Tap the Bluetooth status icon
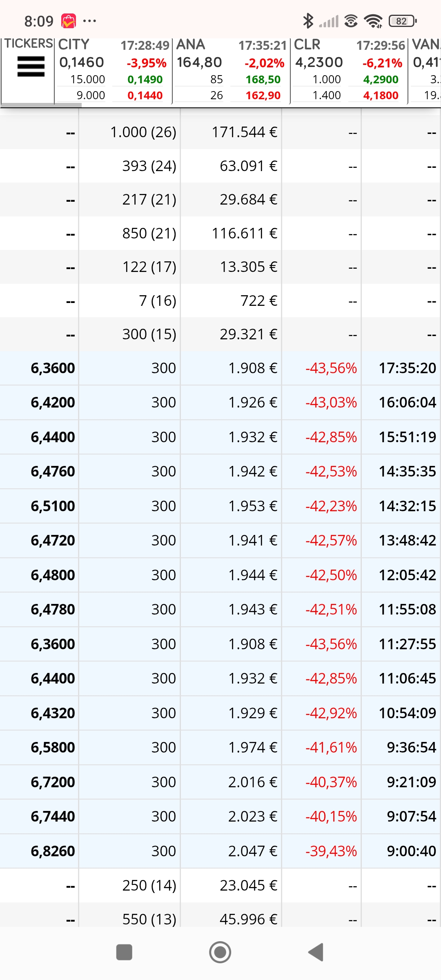Screen dimensions: 441x980 tap(308, 21)
